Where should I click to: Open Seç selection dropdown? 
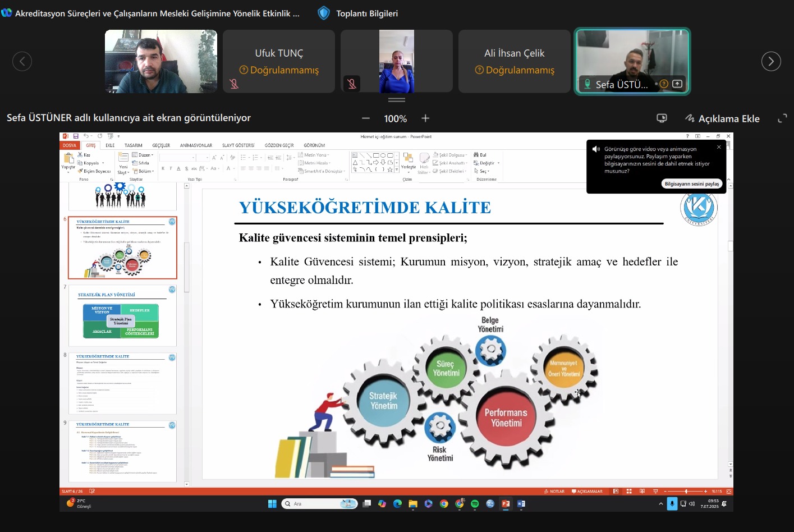point(482,171)
